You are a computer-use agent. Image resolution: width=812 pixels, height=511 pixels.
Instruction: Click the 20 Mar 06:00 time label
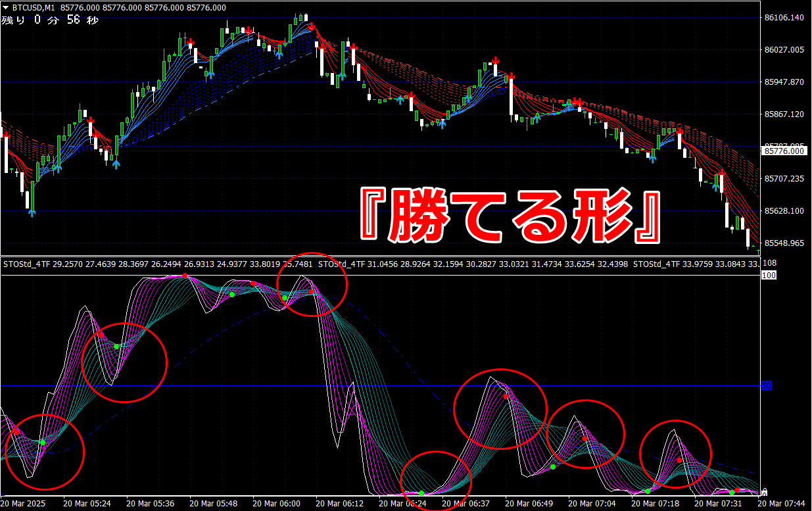[277, 503]
